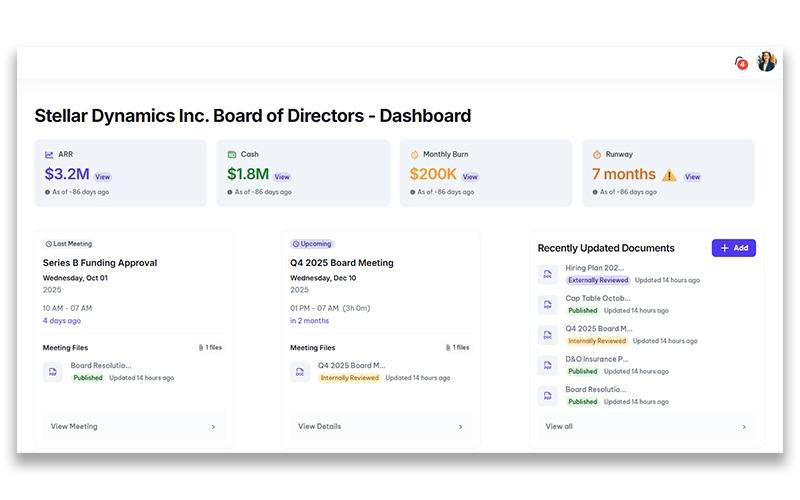Click the $1.8M Cash value
This screenshot has width=800, height=500.
[x=248, y=174]
